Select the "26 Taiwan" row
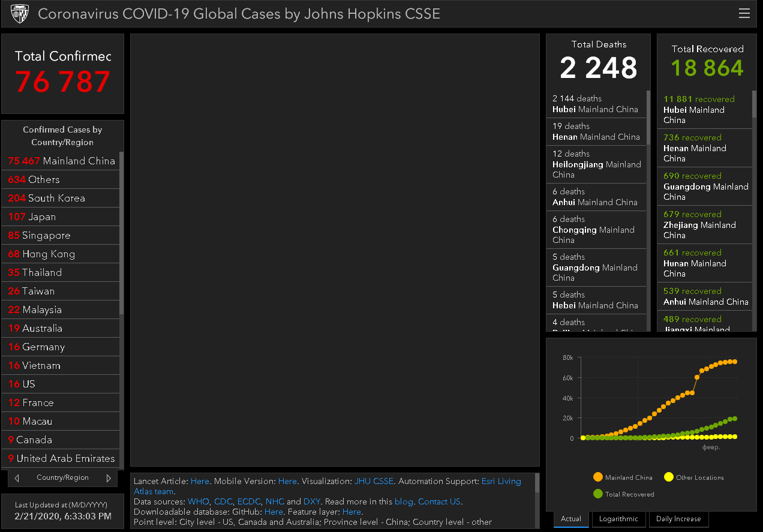Image resolution: width=763 pixels, height=532 pixels. pos(61,291)
